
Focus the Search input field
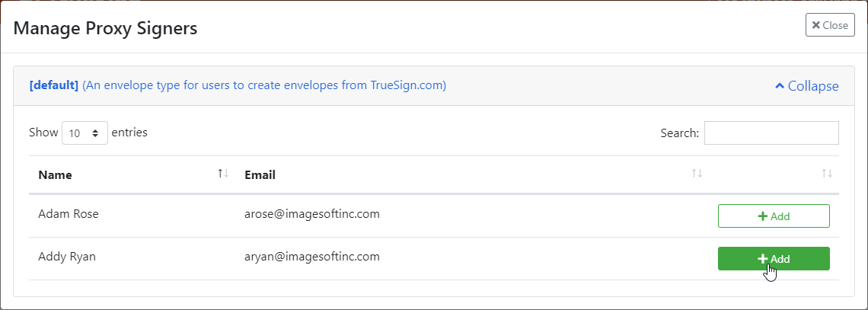[x=771, y=133]
